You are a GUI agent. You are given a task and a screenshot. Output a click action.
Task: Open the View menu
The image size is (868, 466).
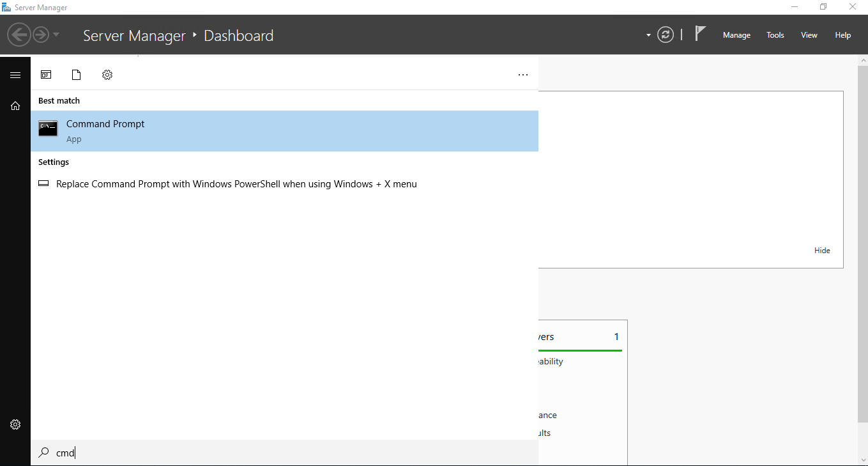tap(809, 35)
